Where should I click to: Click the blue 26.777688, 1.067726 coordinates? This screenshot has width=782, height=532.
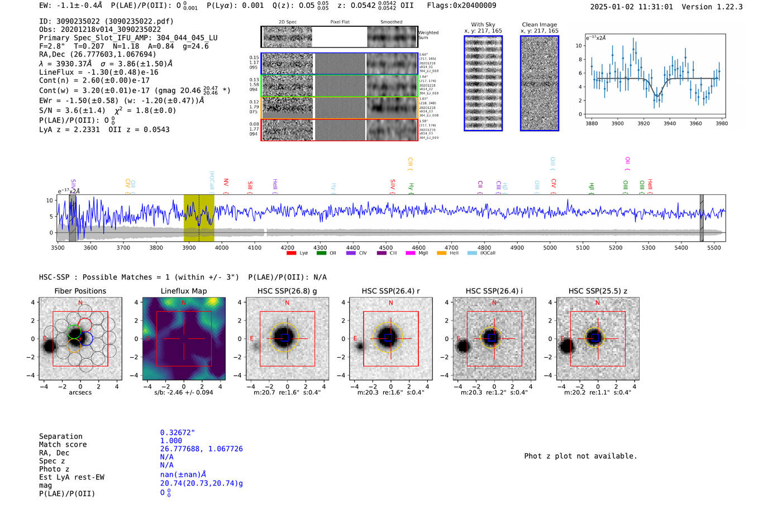click(202, 449)
